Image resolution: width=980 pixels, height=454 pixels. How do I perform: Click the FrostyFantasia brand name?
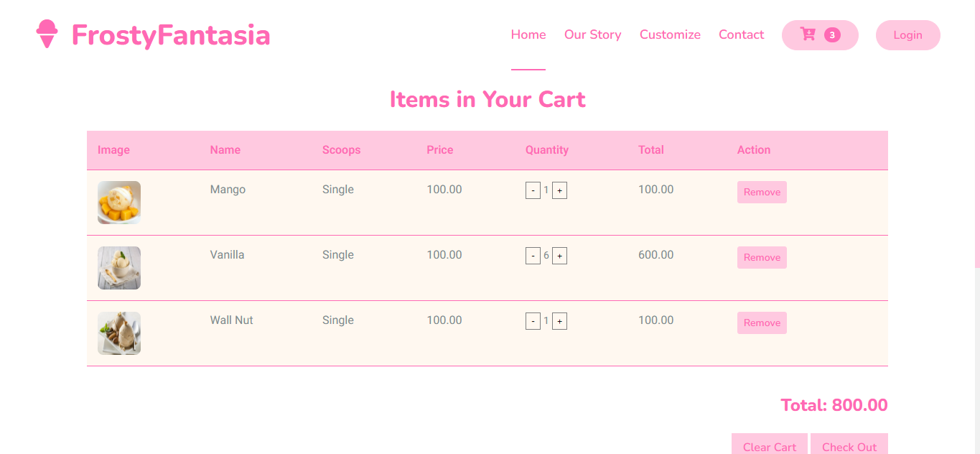coord(171,35)
